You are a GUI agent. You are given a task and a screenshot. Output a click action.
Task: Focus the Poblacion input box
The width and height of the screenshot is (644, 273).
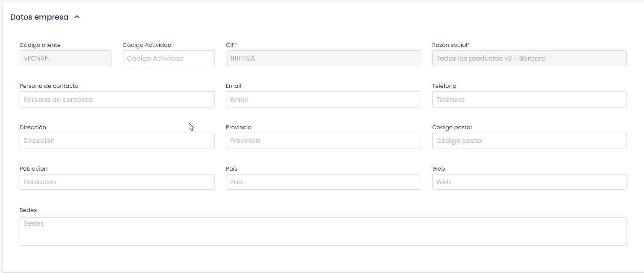(x=117, y=182)
